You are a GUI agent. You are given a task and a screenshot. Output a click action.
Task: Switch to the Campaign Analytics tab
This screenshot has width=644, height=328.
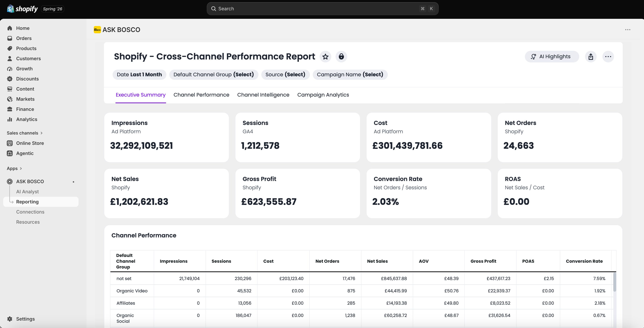coord(323,95)
